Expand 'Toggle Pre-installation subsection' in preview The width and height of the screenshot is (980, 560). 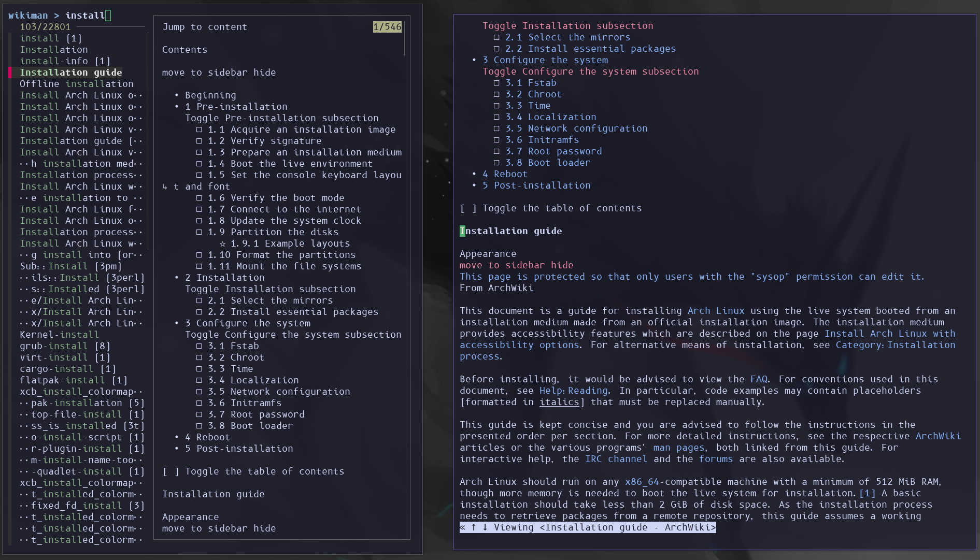[x=282, y=118]
